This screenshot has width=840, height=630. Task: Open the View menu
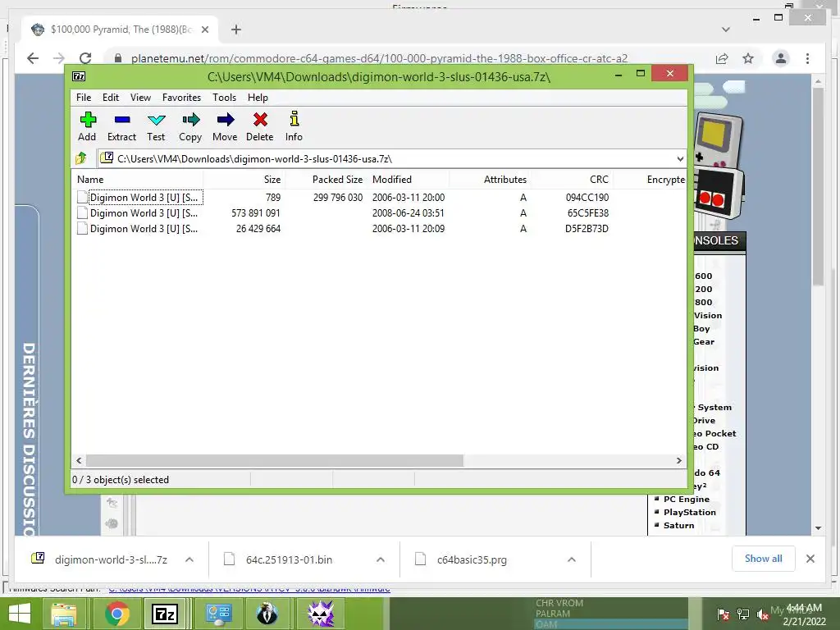coord(140,98)
